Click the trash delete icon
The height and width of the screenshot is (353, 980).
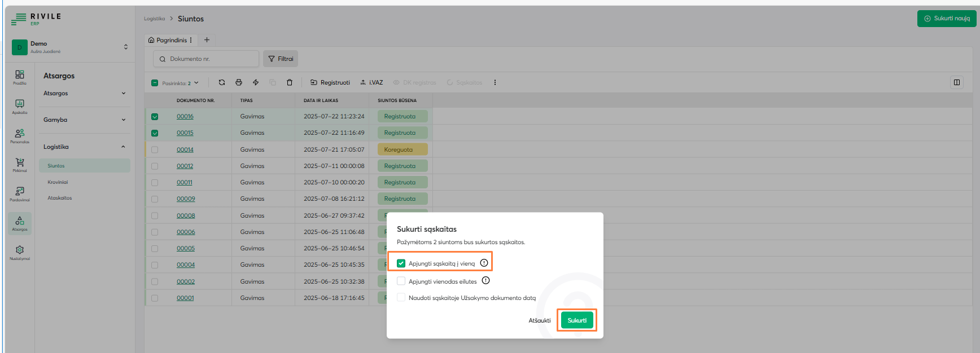pos(290,82)
